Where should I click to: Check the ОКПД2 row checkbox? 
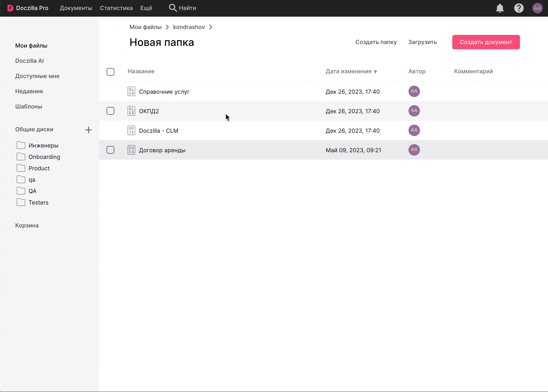pyautogui.click(x=110, y=111)
